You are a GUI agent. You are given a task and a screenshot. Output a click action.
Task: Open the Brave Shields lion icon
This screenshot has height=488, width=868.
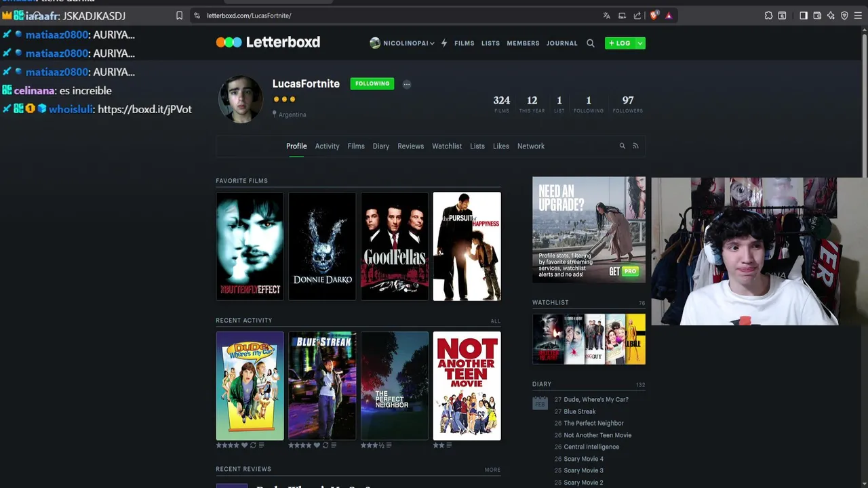[654, 16]
